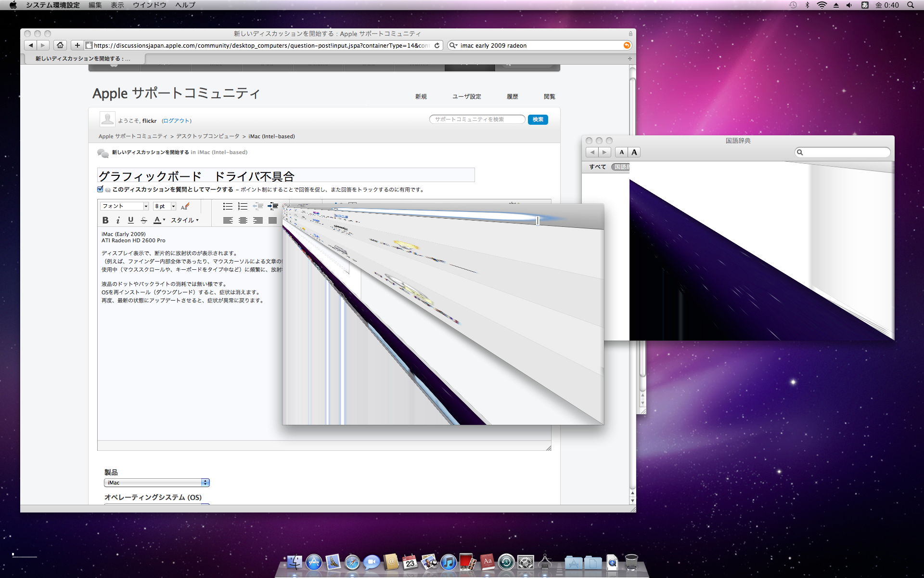Screen dimensions: 924x578
Task: Apply strikethrough text formatting
Action: tap(143, 220)
